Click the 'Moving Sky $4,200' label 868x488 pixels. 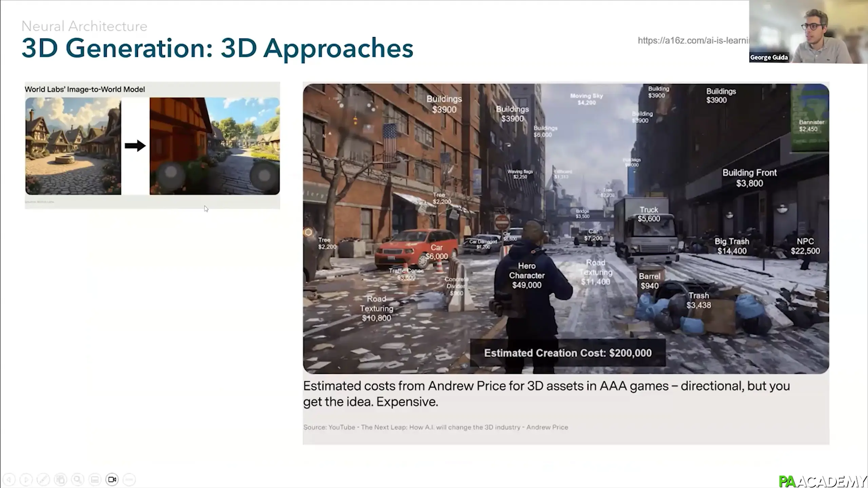(x=586, y=99)
